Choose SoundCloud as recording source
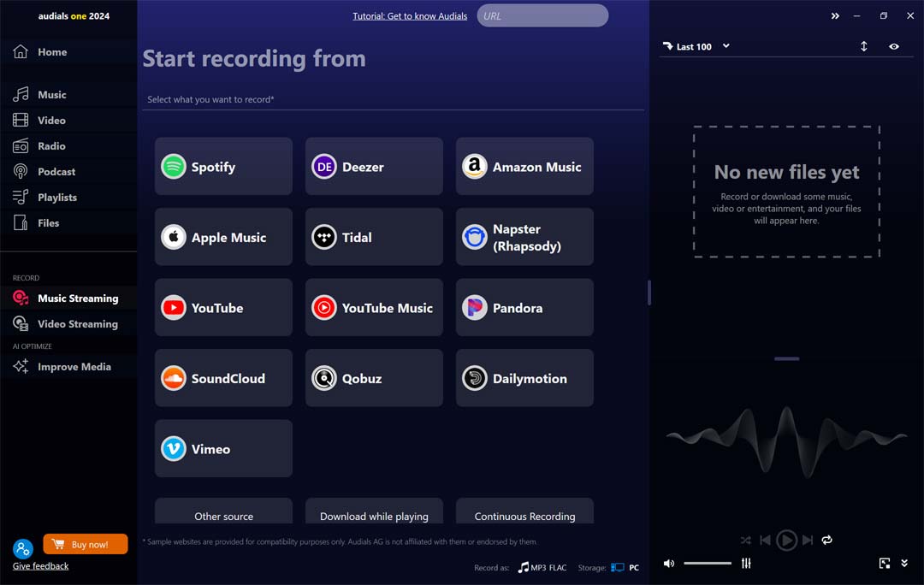The height and width of the screenshot is (585, 924). tap(222, 378)
